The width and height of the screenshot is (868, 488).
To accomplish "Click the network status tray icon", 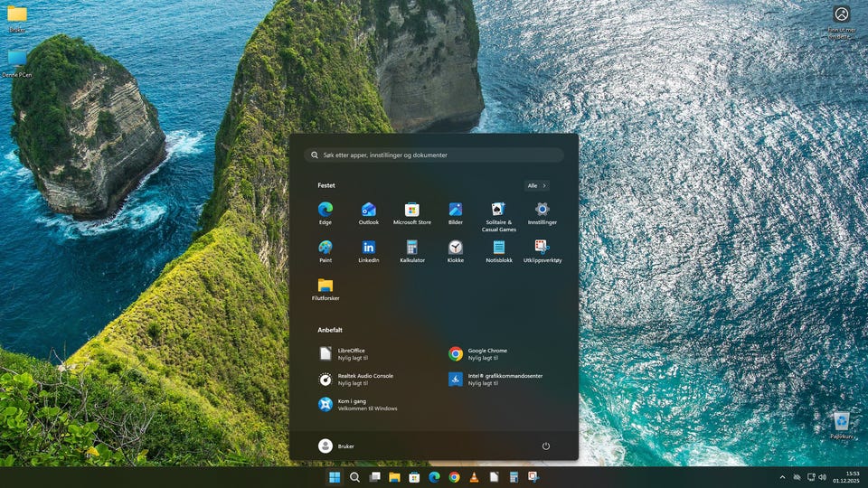I will pyautogui.click(x=811, y=477).
